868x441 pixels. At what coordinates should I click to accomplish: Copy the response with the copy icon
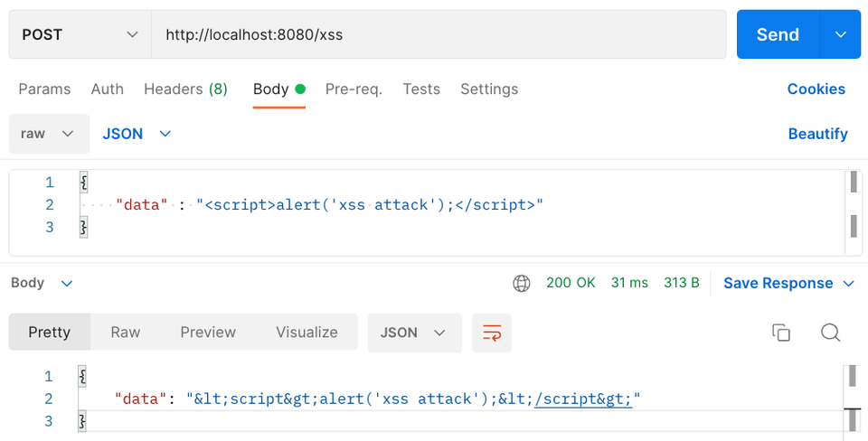pyautogui.click(x=781, y=333)
